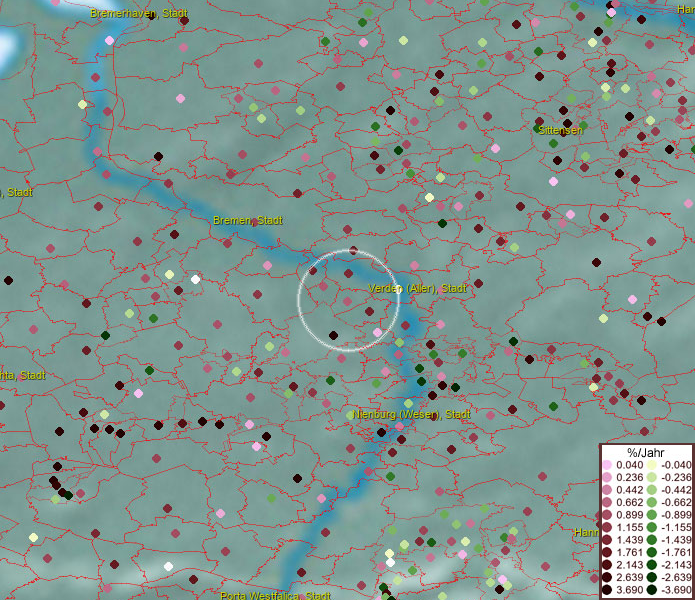The image size is (695, 600).
Task: Pick the 0.442 legend color dot
Action: tap(607, 490)
